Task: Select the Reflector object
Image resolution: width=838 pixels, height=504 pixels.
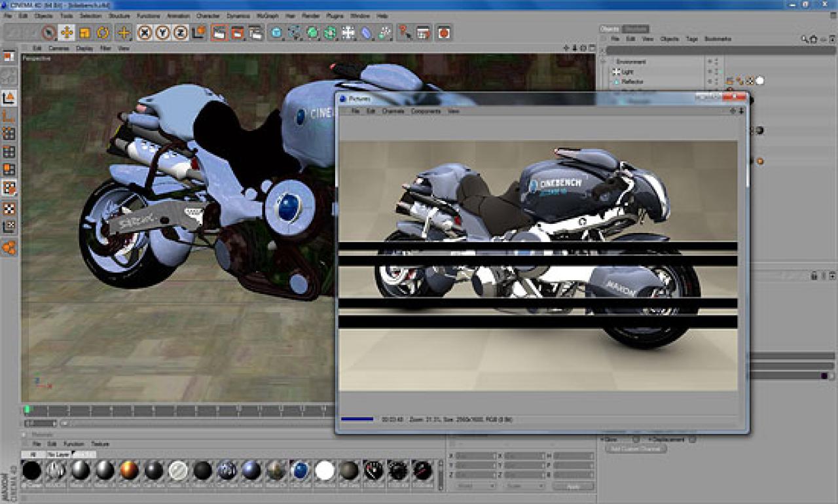Action: pos(632,82)
